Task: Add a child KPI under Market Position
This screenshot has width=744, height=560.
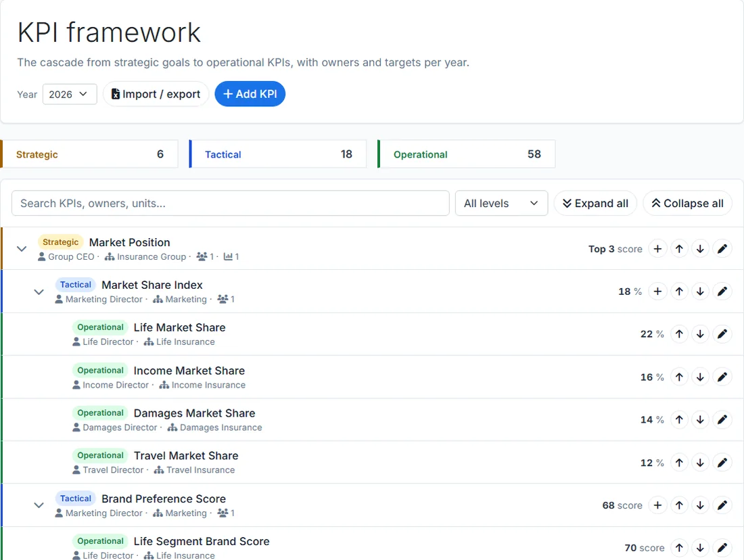Action: coord(657,249)
